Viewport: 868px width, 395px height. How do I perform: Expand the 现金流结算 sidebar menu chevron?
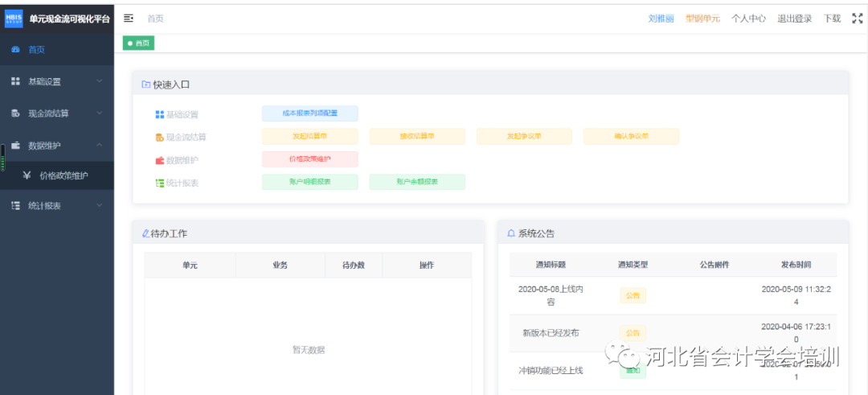point(100,113)
